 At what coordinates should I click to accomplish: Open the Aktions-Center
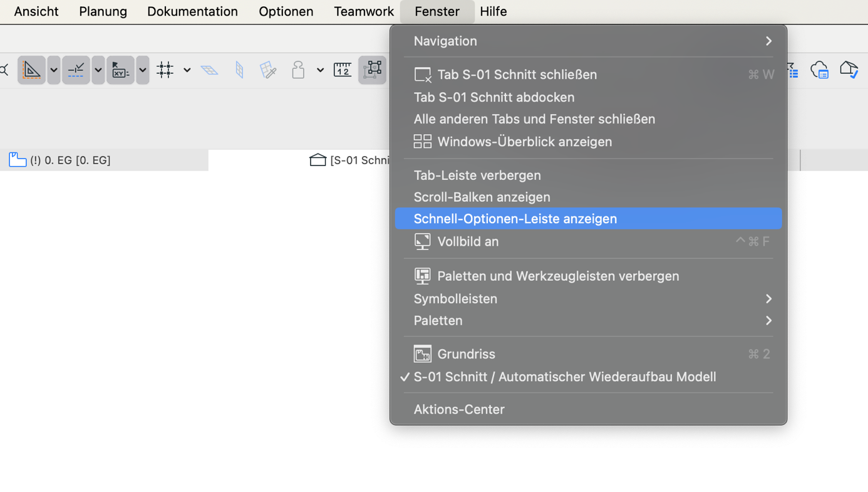[589, 409]
